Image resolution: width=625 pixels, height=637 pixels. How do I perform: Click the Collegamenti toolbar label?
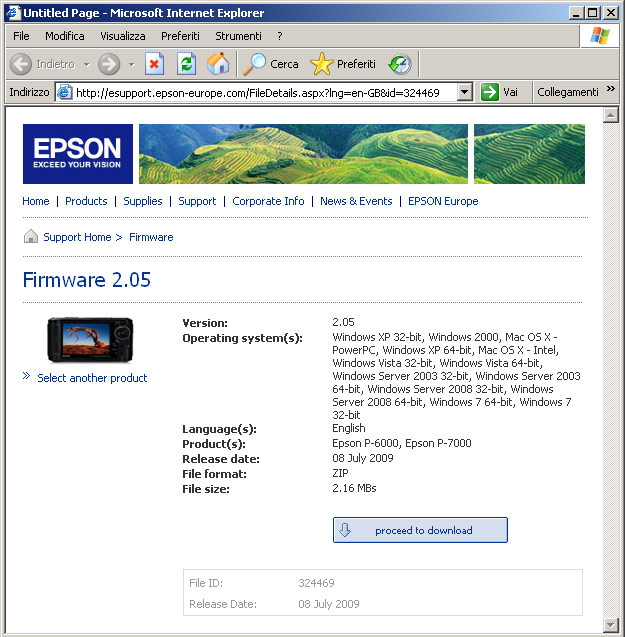click(568, 92)
